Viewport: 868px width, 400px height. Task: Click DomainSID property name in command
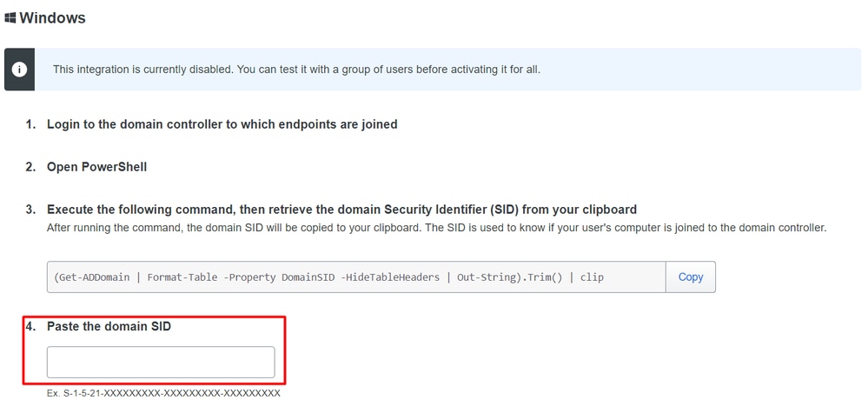[x=308, y=277]
